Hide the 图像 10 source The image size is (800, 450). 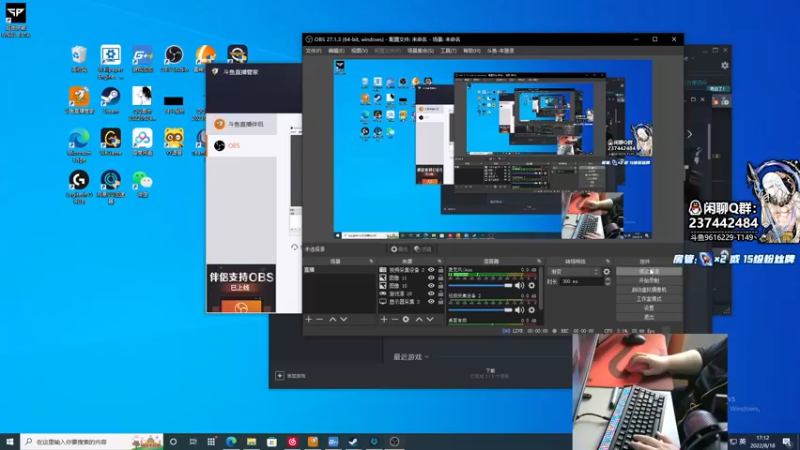(x=431, y=286)
